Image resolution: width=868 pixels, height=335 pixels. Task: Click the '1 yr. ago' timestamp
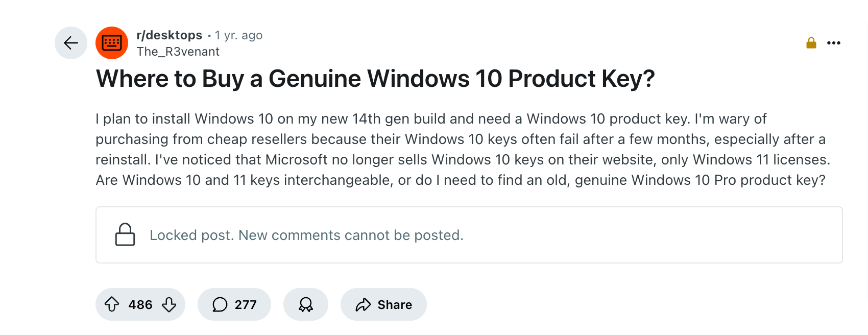coord(238,35)
